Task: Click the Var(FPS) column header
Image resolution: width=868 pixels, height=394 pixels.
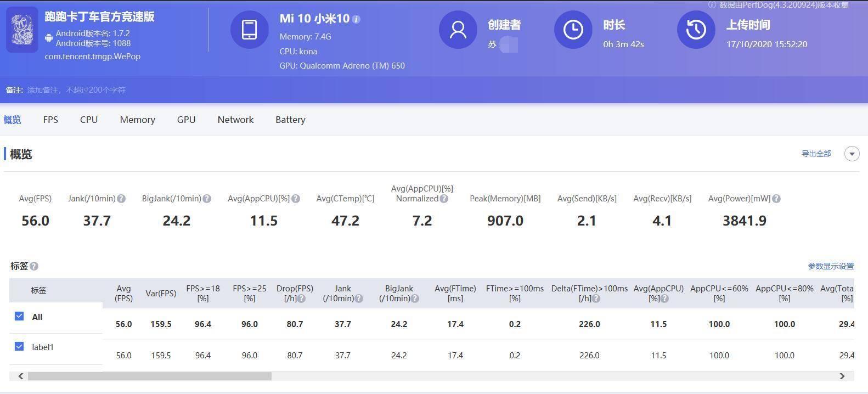Action: pos(161,294)
